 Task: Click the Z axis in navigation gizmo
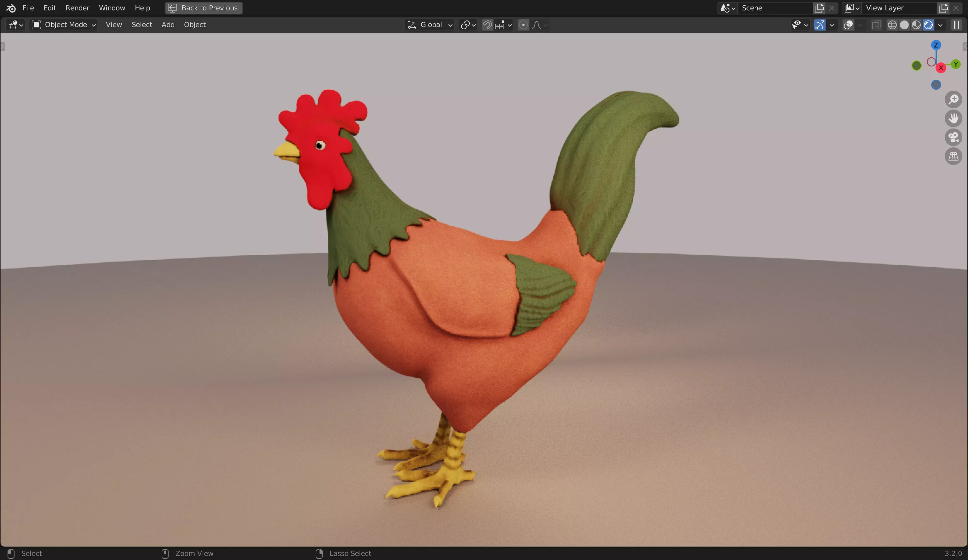click(936, 45)
